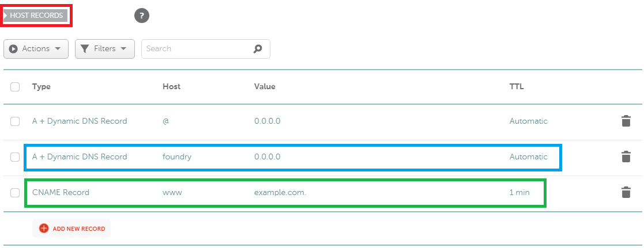Screen dimensions: 644x248
Task: Click the funnel icon on Filters button
Action: 85,49
